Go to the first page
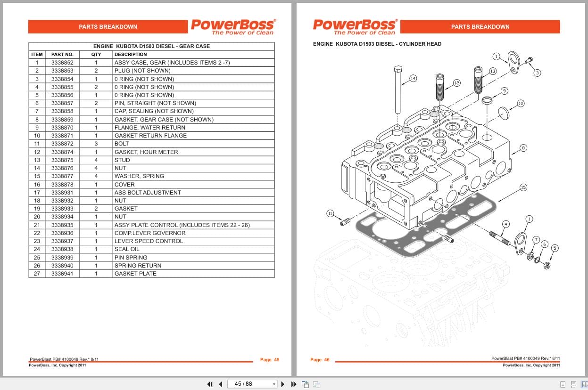Screen dimensions: 588x390 [210, 384]
